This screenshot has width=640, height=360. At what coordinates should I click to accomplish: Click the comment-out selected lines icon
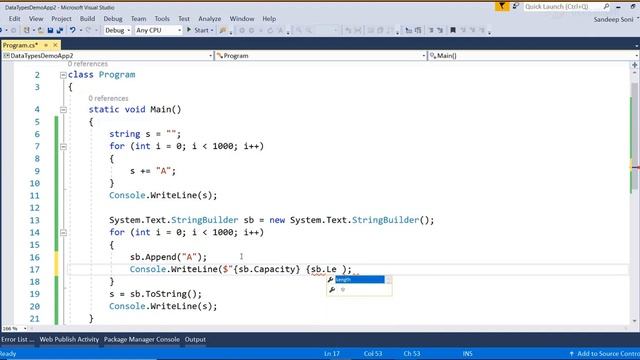[x=431, y=30]
